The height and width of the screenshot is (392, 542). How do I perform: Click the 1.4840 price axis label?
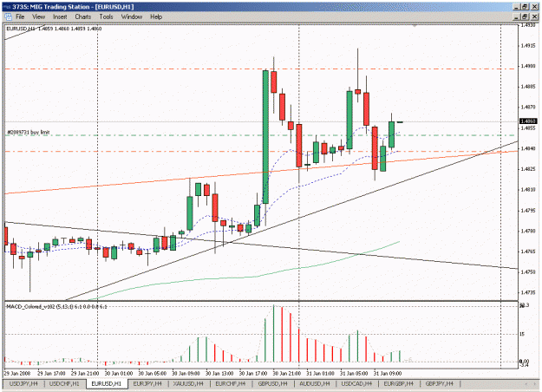[528, 148]
